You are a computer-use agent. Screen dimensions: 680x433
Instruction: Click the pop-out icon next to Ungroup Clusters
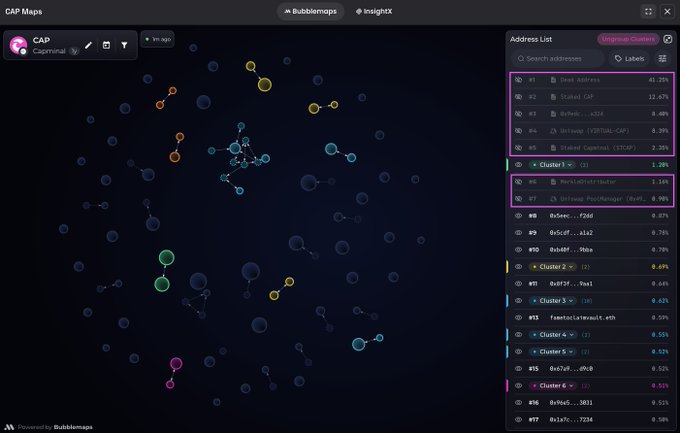(x=668, y=39)
